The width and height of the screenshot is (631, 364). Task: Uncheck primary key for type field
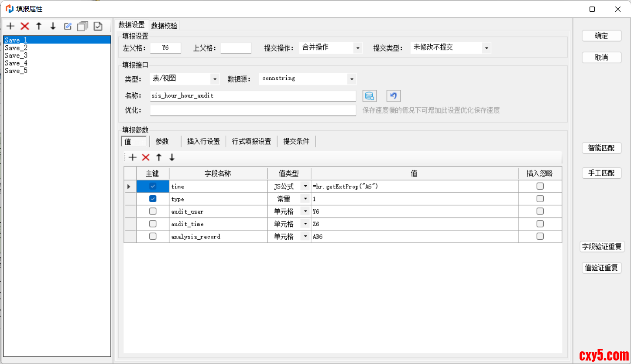coord(153,199)
